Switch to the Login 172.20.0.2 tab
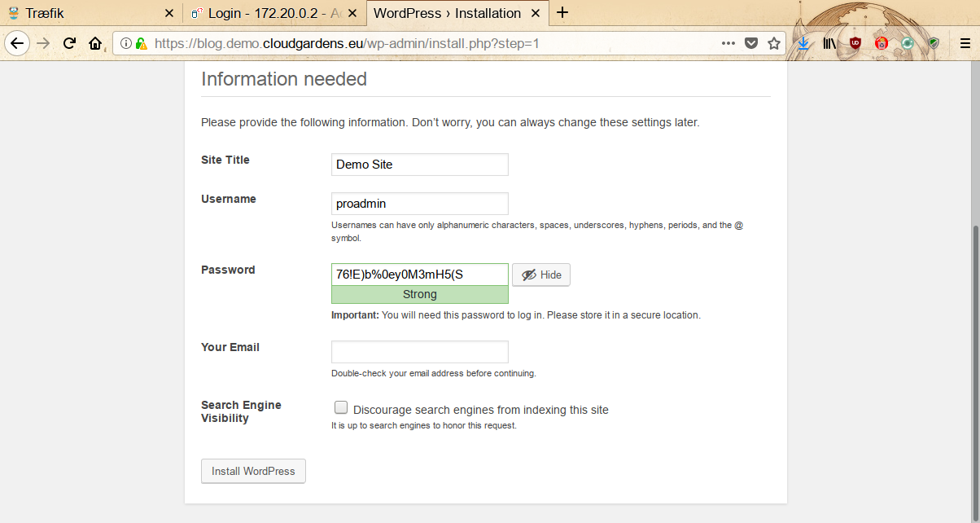 [274, 14]
